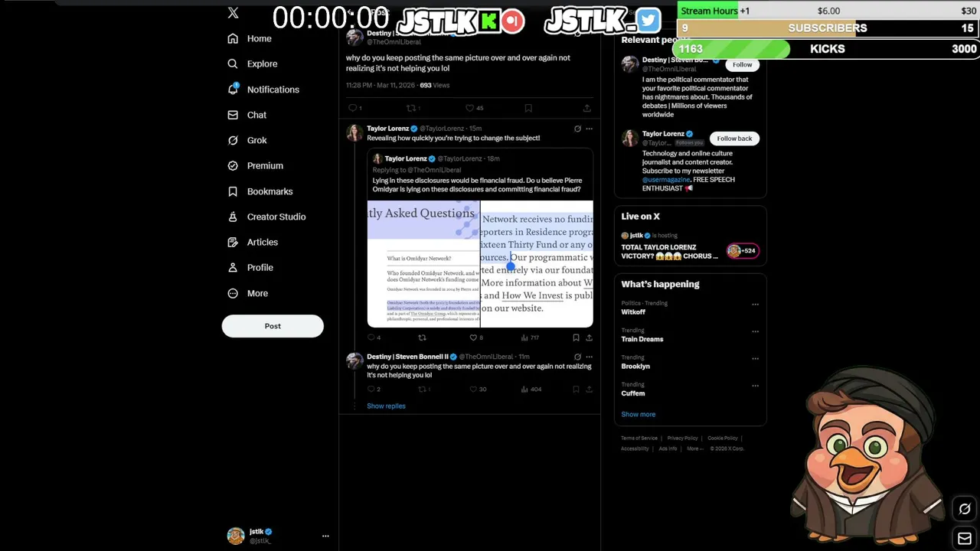Go to Home in the sidebar
980x551 pixels.
tap(250, 38)
